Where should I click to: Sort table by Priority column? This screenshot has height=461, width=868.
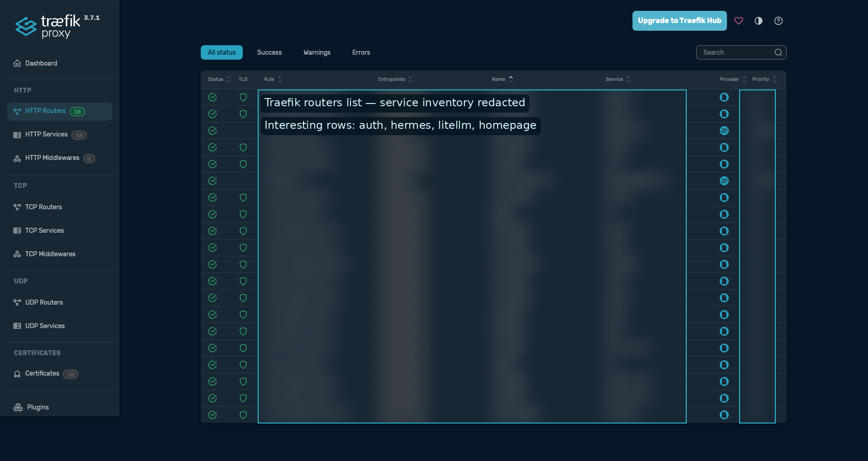point(764,79)
